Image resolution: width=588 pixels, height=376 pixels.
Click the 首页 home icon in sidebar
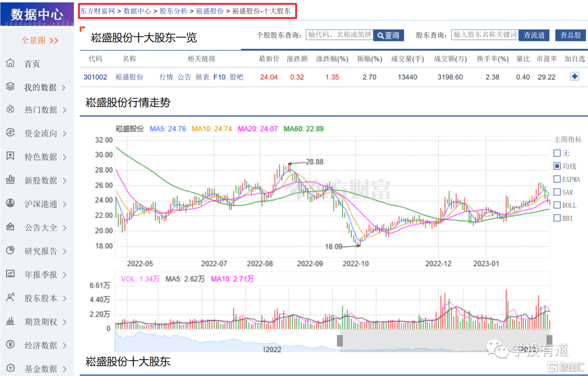10,63
